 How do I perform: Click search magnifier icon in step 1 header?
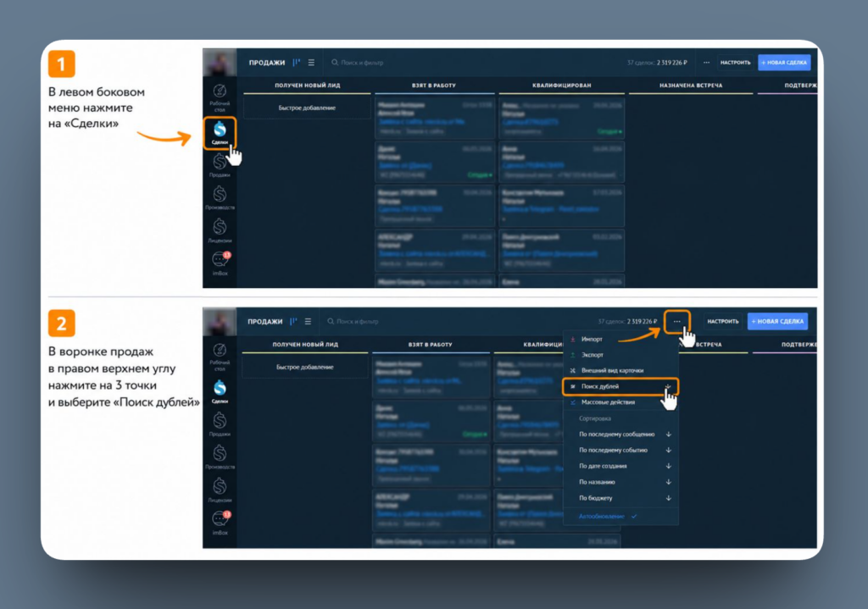click(x=334, y=63)
